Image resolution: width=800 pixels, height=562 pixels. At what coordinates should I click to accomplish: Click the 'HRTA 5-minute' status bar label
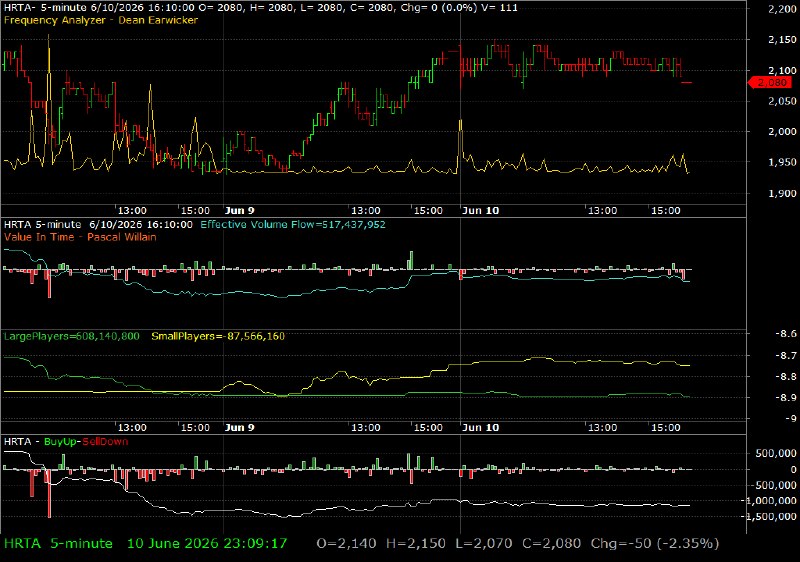coord(58,544)
